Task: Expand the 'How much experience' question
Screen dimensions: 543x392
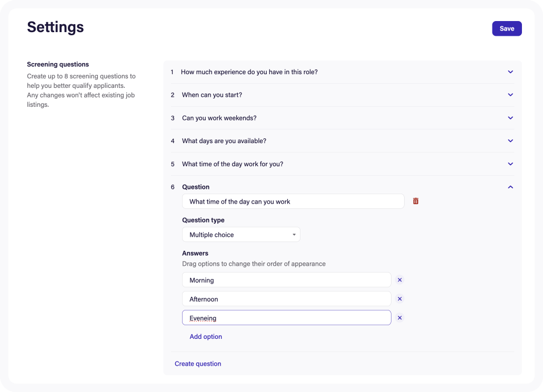Action: (x=509, y=72)
